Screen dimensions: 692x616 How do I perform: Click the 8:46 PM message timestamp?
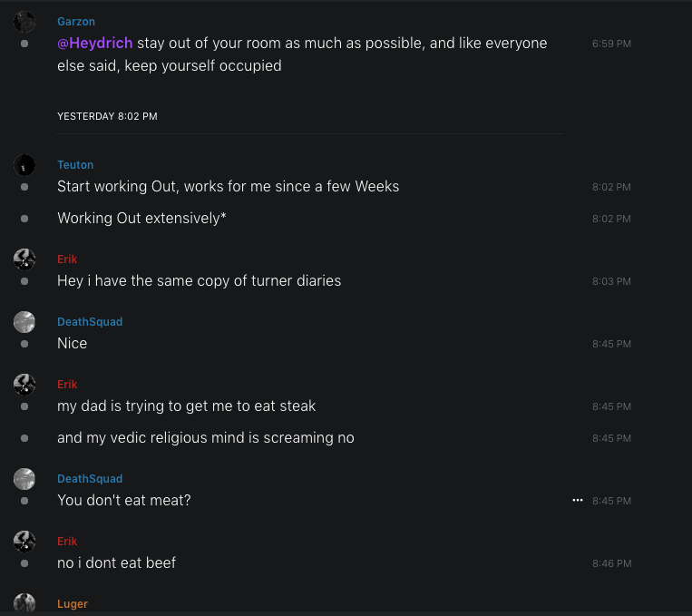pyautogui.click(x=611, y=563)
